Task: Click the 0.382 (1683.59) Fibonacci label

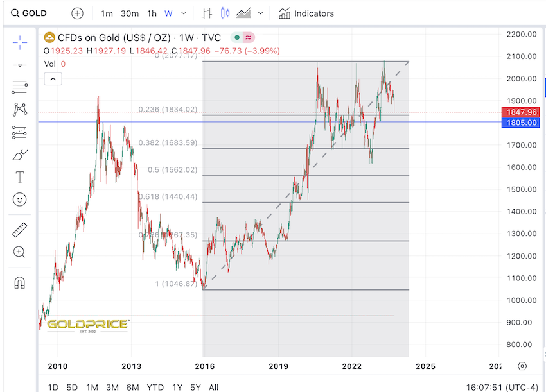Action: 168,142
